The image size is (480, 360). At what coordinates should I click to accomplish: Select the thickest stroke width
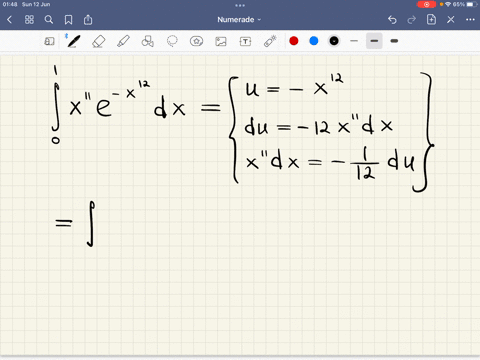pyautogui.click(x=394, y=41)
